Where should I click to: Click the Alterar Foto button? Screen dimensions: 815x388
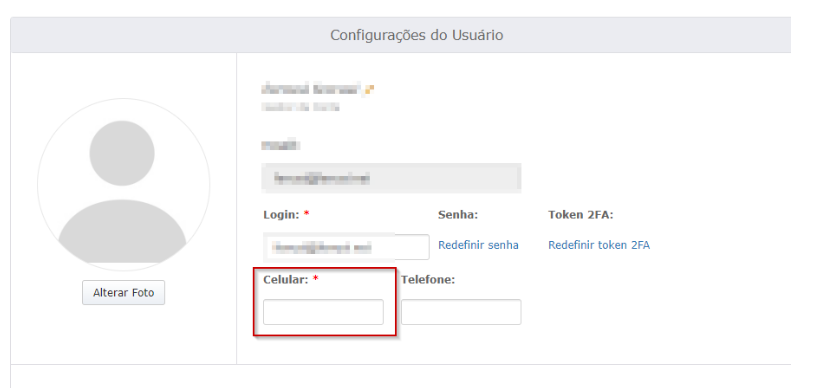point(123,293)
